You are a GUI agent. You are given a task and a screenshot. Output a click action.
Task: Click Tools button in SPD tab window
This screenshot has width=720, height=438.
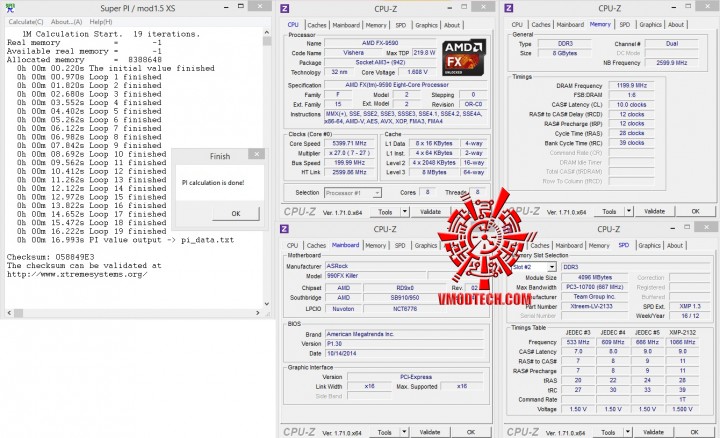coord(608,432)
